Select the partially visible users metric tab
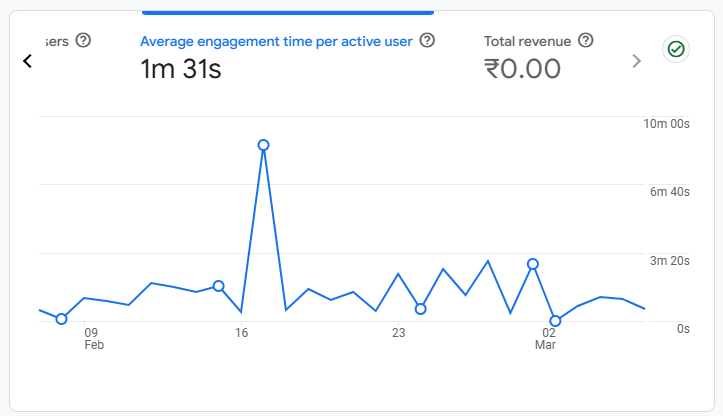This screenshot has height=416, width=723. coord(57,42)
